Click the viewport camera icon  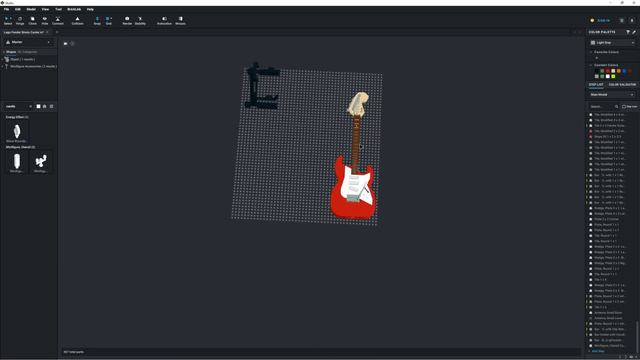65,44
